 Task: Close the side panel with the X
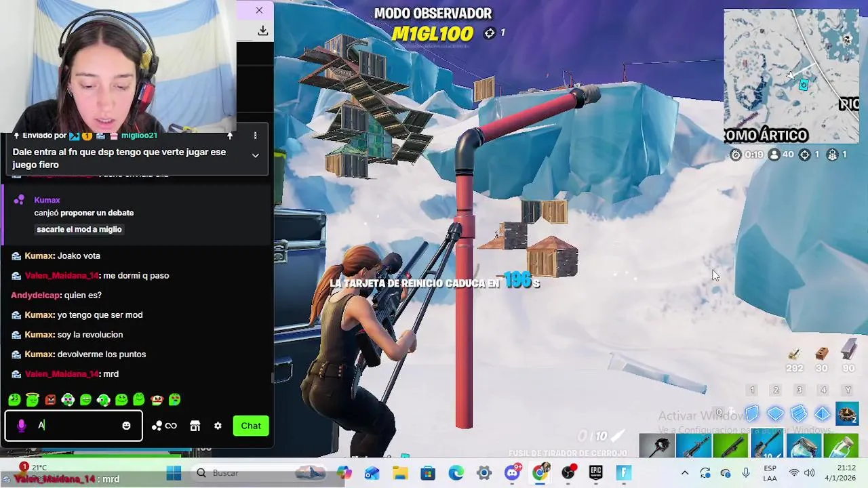click(x=259, y=10)
